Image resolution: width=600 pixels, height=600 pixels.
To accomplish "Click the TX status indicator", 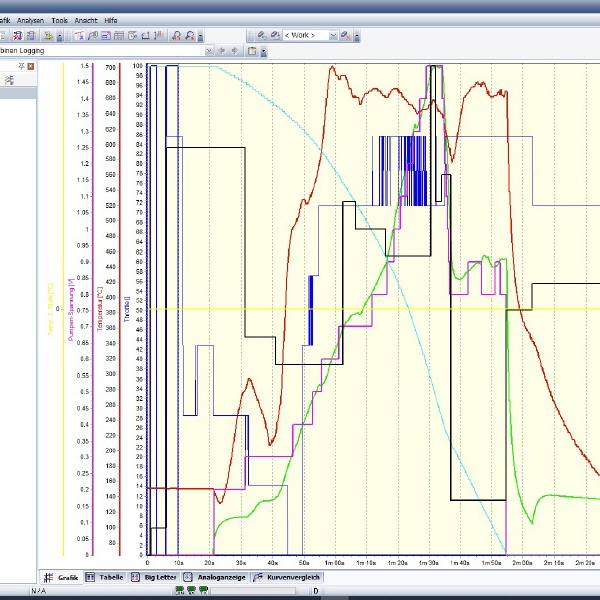I will coord(204,590).
